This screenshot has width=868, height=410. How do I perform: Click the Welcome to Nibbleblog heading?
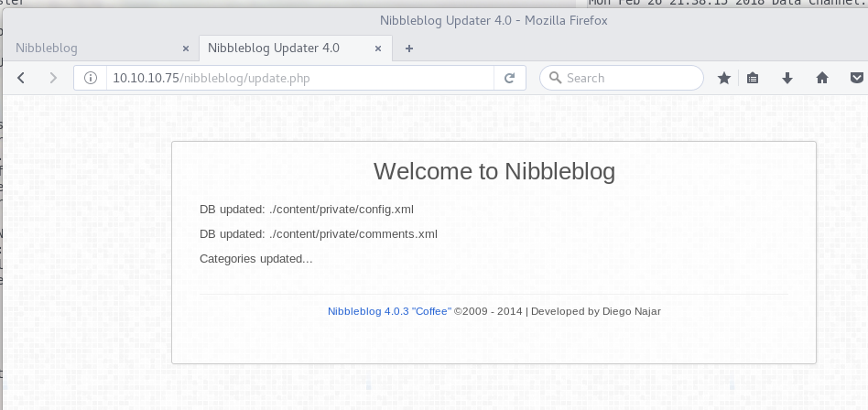click(x=494, y=171)
